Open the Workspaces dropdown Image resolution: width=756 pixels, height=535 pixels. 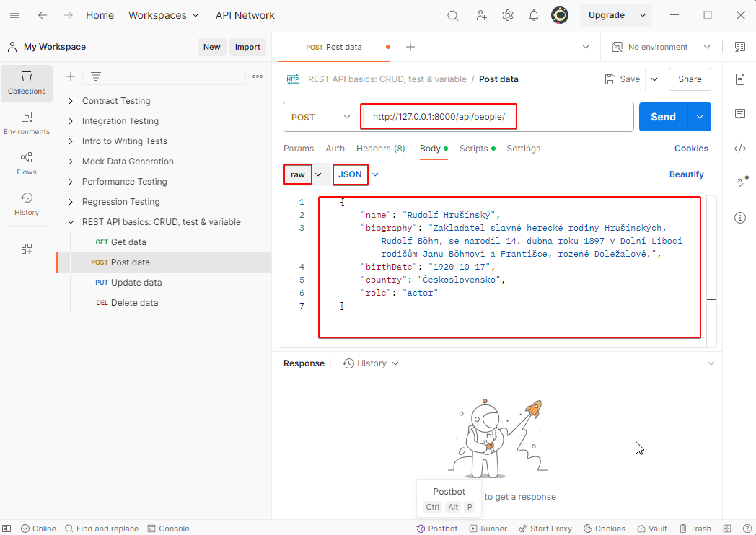(164, 15)
